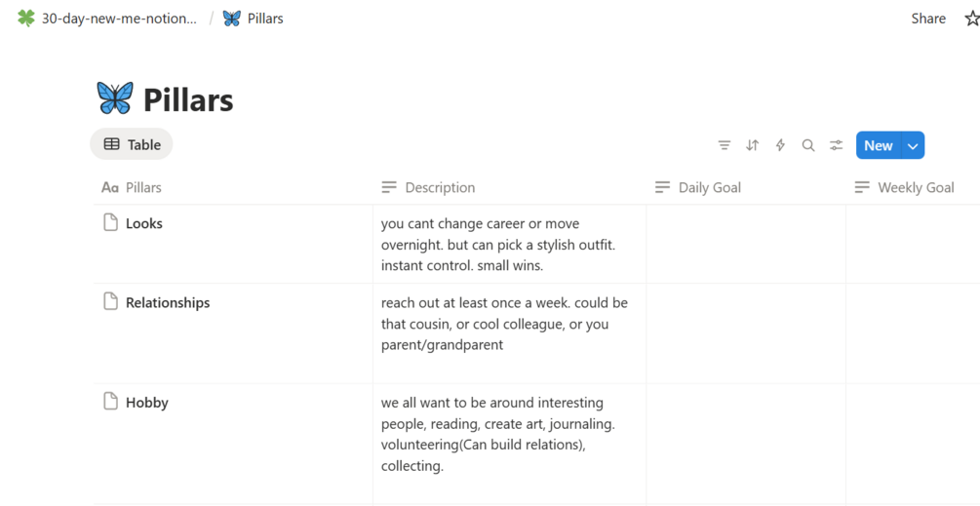Open the sort options icon
Viewport: 980px width, 506px height.
click(752, 145)
